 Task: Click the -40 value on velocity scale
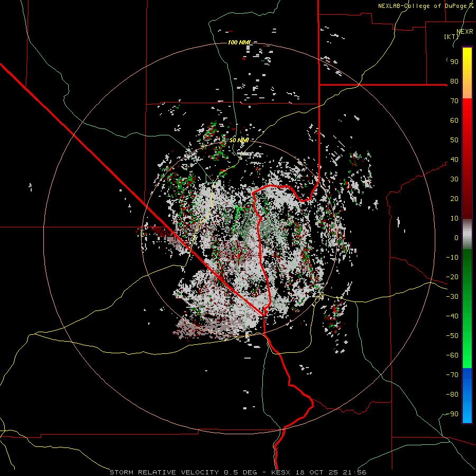pos(452,316)
